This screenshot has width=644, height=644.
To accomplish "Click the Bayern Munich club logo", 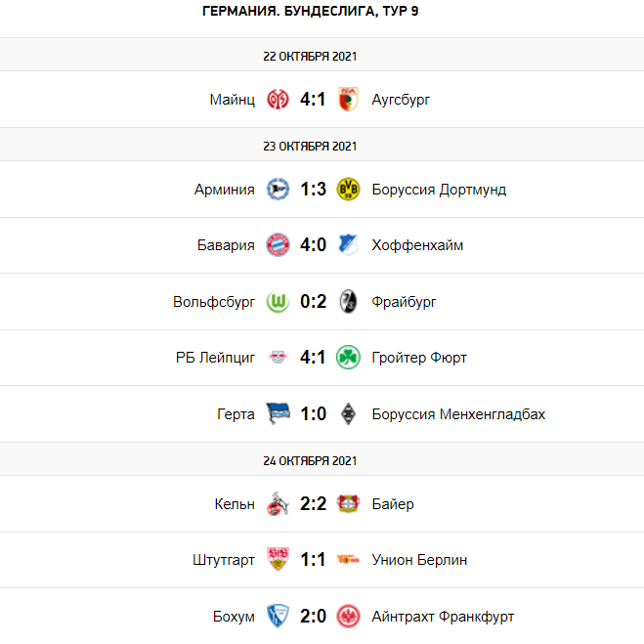I will pyautogui.click(x=278, y=245).
